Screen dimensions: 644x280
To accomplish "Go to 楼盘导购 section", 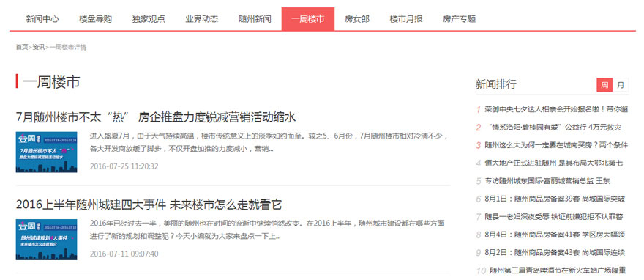I will click(x=95, y=19).
